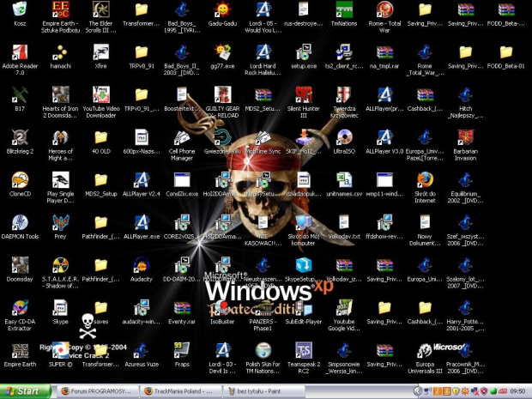Launch Barbarian Invasion shortcut

point(465,137)
